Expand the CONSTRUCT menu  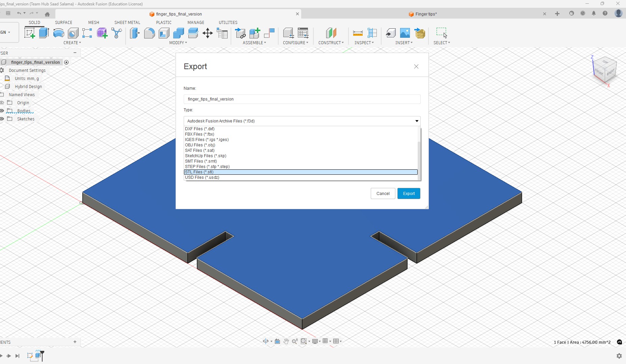pos(331,43)
